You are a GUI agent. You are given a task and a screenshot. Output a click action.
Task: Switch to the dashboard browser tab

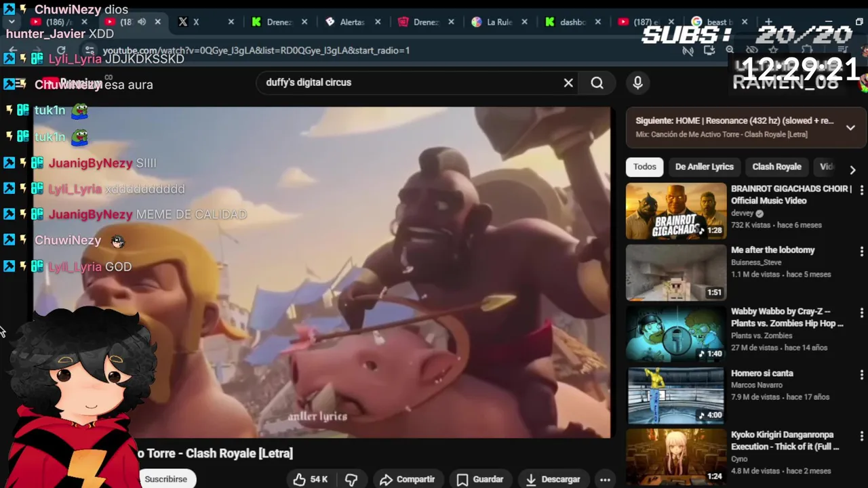tap(573, 22)
